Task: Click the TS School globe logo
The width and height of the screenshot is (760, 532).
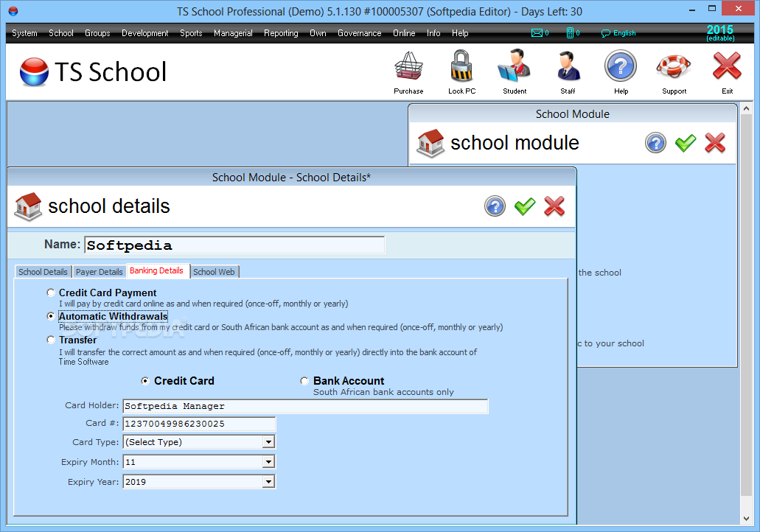Action: point(34,71)
